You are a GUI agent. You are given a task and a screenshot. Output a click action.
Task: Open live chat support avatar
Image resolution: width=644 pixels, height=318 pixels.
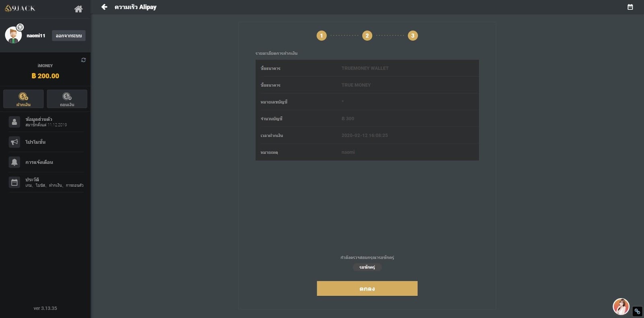(621, 307)
